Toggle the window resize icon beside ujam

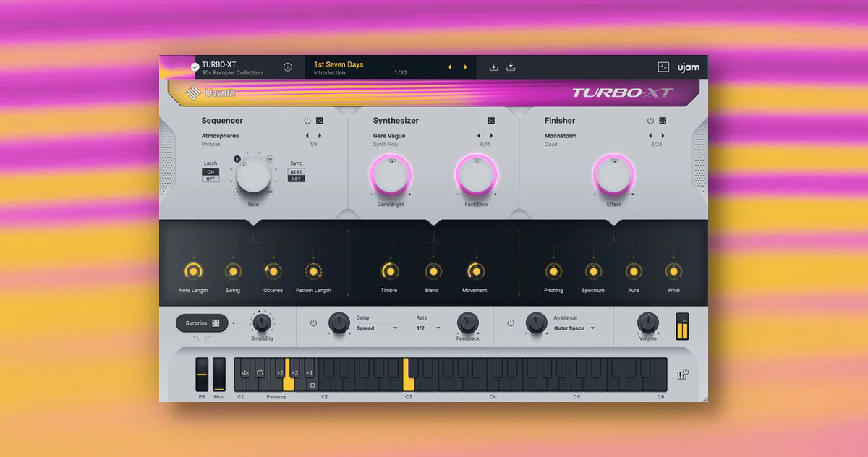tap(663, 67)
